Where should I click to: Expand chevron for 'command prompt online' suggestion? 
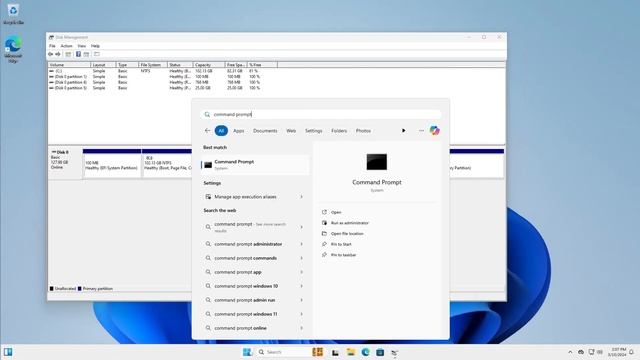(302, 328)
